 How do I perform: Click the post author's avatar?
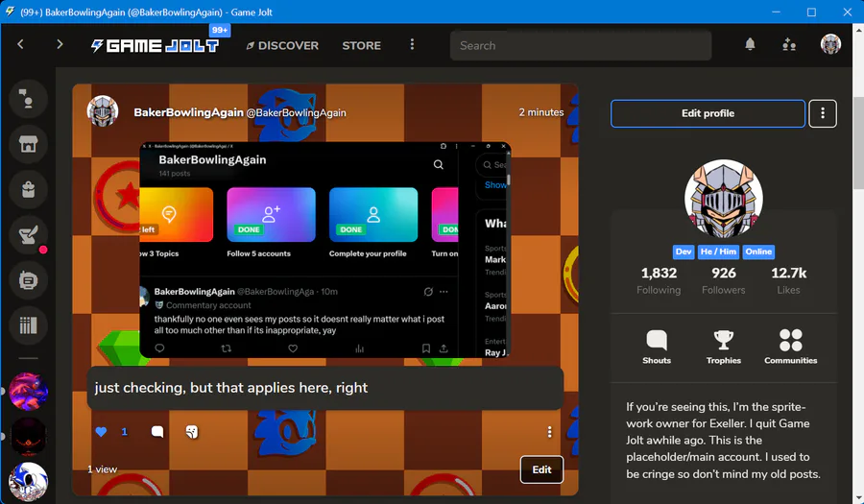(x=103, y=111)
